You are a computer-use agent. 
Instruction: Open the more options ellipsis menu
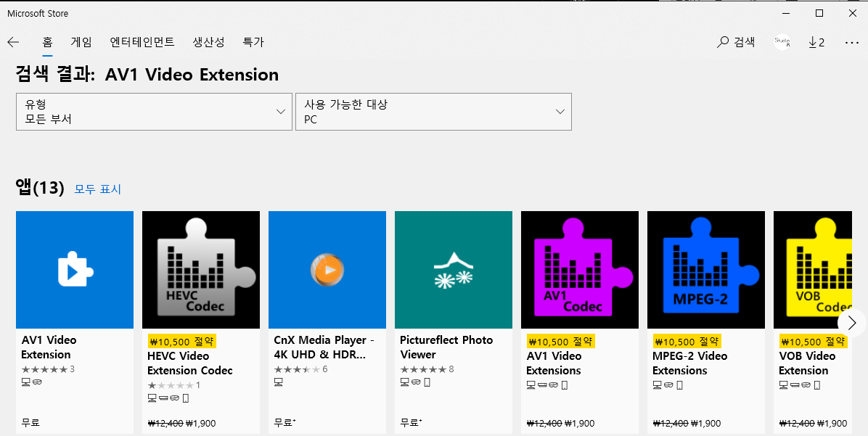[852, 42]
